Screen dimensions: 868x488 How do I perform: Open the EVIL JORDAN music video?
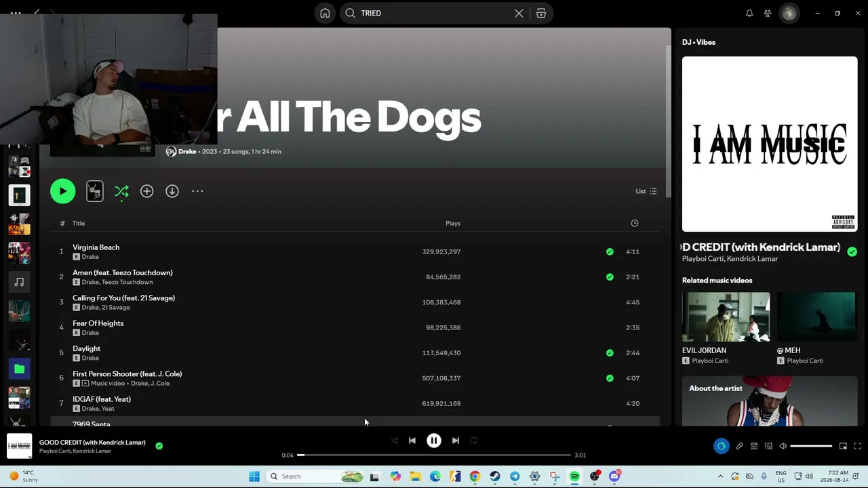726,317
